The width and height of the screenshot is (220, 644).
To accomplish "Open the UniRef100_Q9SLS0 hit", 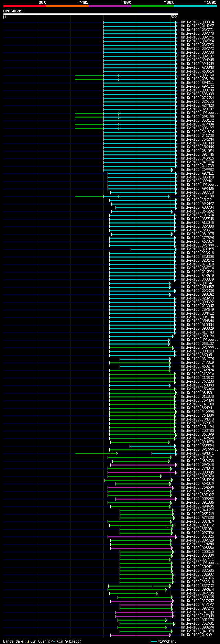I will (197, 75).
